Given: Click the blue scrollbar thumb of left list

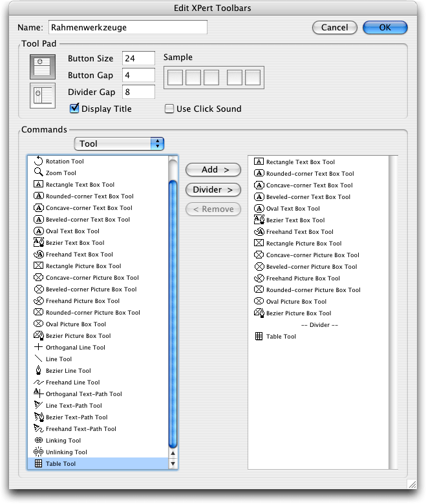Looking at the screenshot, I should point(173,315).
